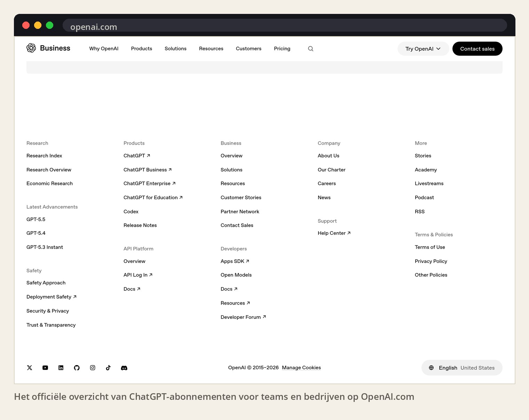Open Help Center external link
This screenshot has width=529, height=420.
point(334,233)
